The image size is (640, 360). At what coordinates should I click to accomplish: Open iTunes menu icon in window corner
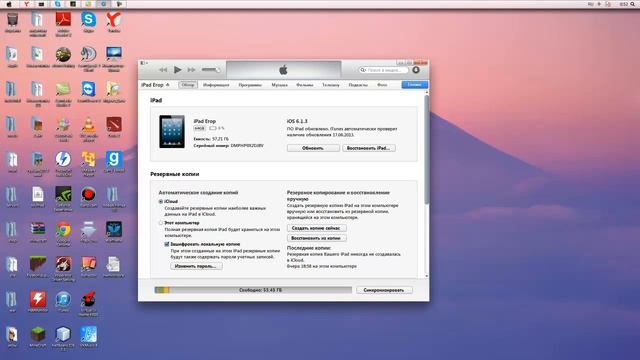[143, 63]
